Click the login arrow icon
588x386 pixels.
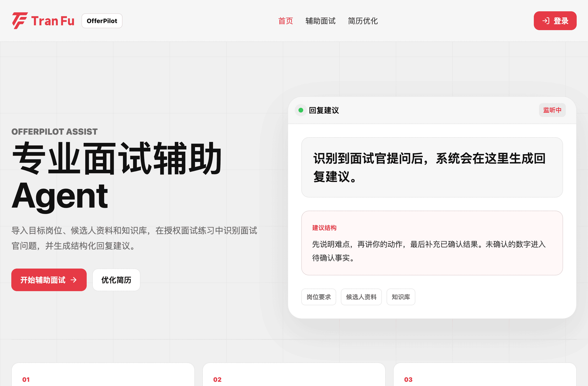pyautogui.click(x=546, y=21)
